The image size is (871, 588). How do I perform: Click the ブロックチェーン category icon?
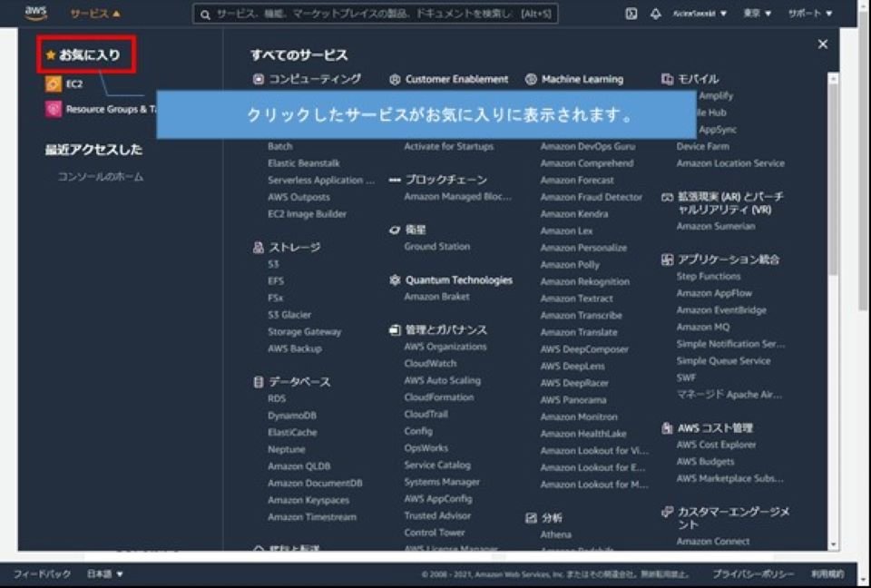[395, 180]
